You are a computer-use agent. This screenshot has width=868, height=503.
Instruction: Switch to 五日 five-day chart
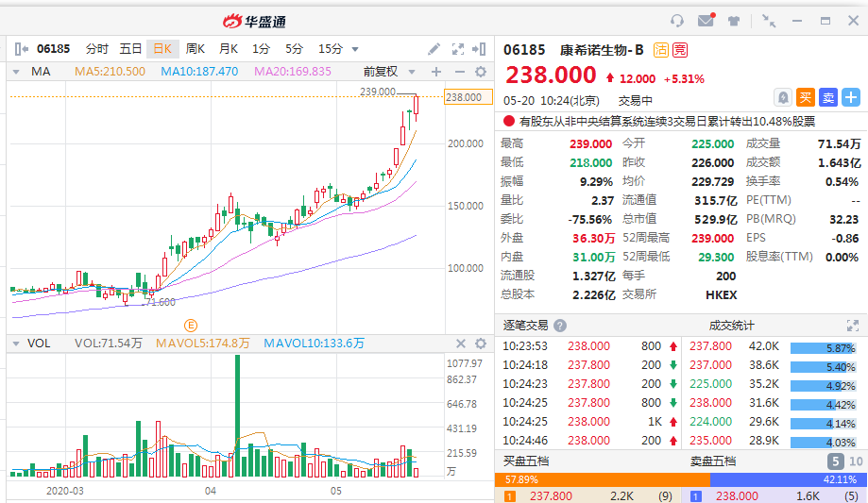point(130,49)
